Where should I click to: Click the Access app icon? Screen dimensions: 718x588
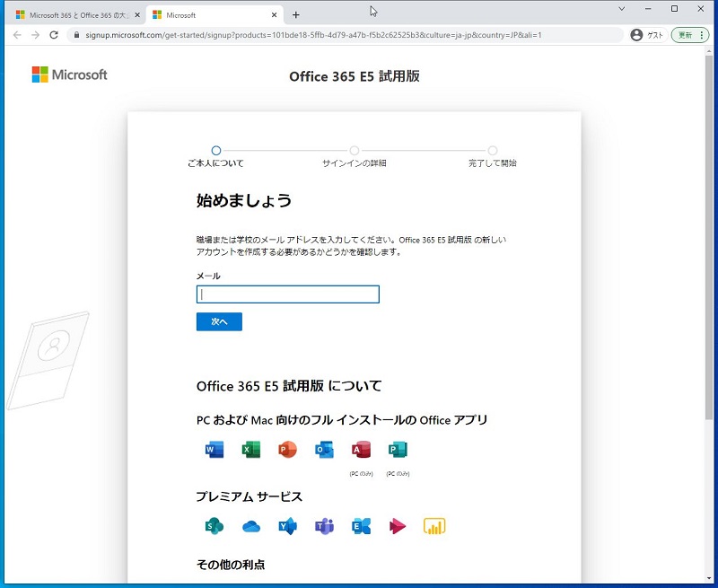point(361,450)
